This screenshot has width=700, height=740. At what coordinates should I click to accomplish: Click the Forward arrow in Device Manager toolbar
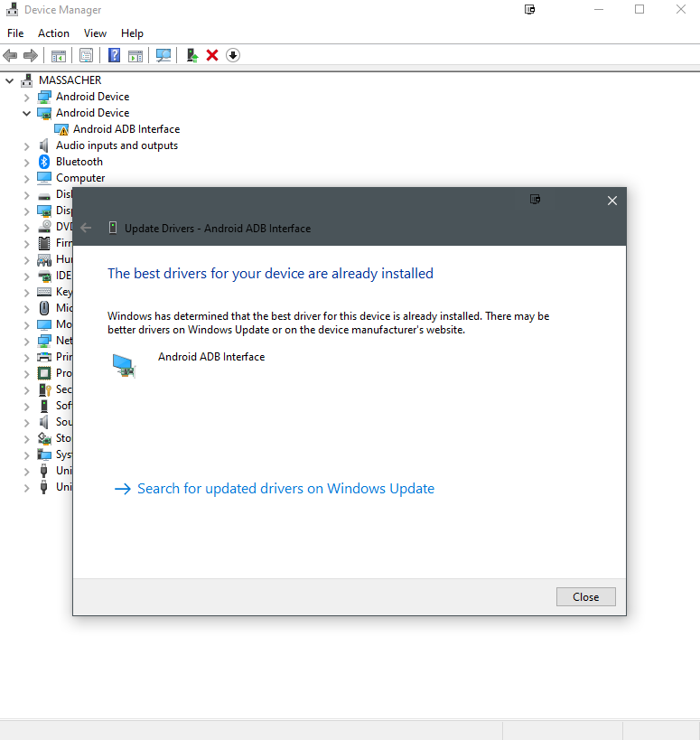pos(31,56)
